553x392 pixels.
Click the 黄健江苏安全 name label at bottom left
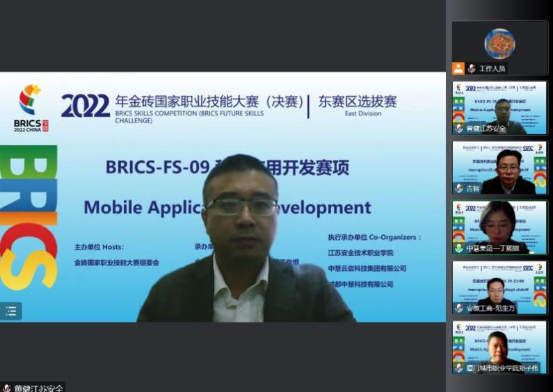click(x=39, y=388)
